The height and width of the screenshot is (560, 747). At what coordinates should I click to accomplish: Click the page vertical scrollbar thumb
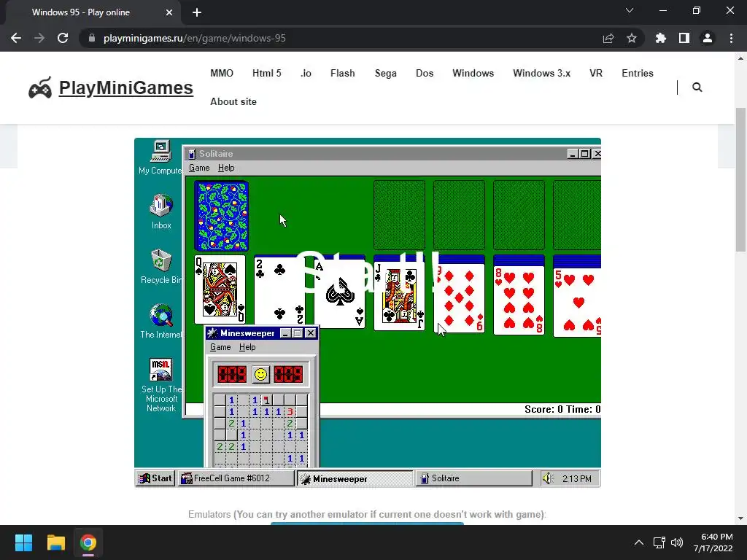[740, 179]
